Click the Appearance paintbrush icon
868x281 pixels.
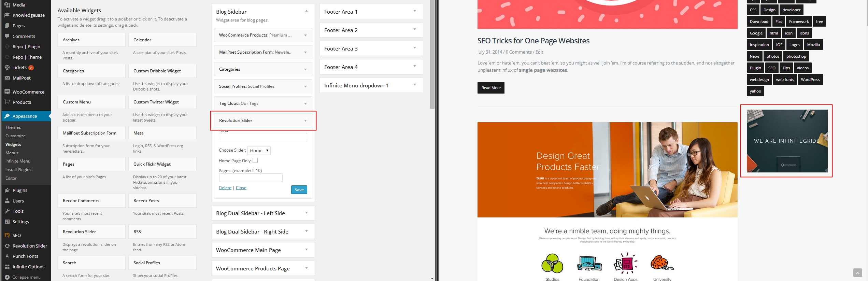coord(7,116)
